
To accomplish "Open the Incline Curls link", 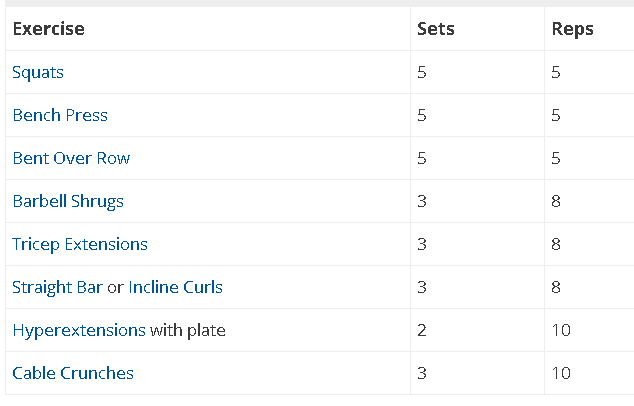I will point(175,287).
